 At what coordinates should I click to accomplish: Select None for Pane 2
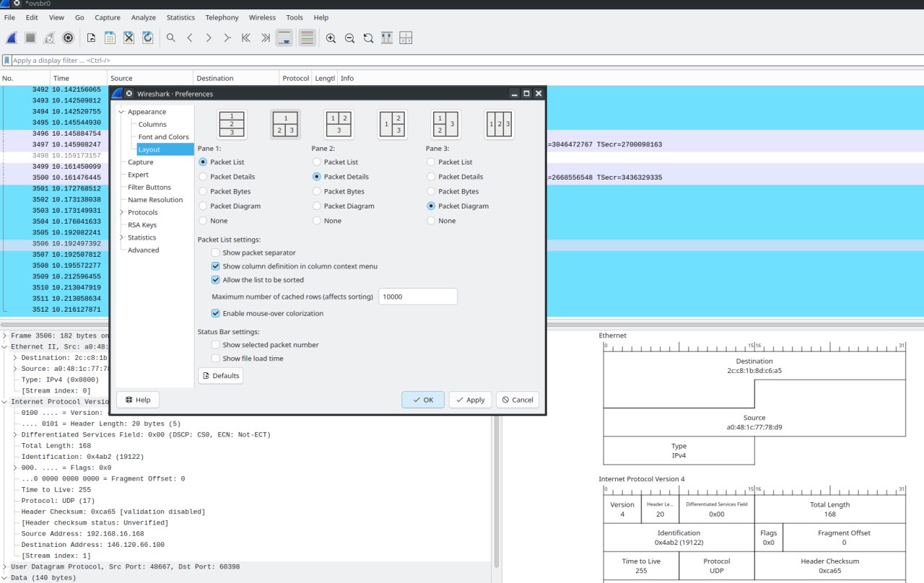pyautogui.click(x=317, y=221)
